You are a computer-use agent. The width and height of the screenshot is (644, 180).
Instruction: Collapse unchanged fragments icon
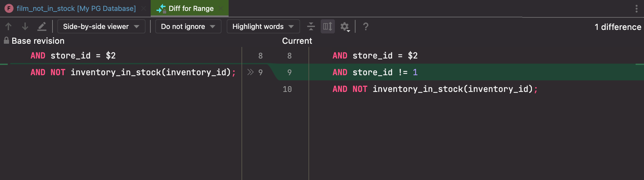311,26
